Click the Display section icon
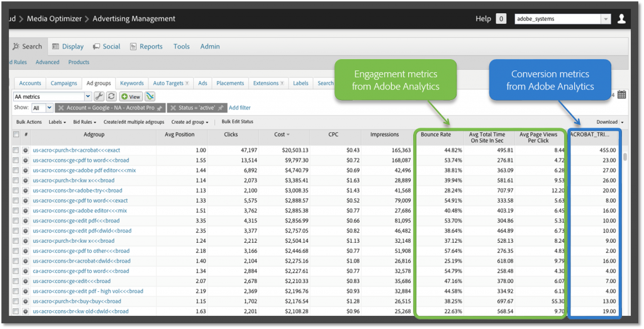 55,47
